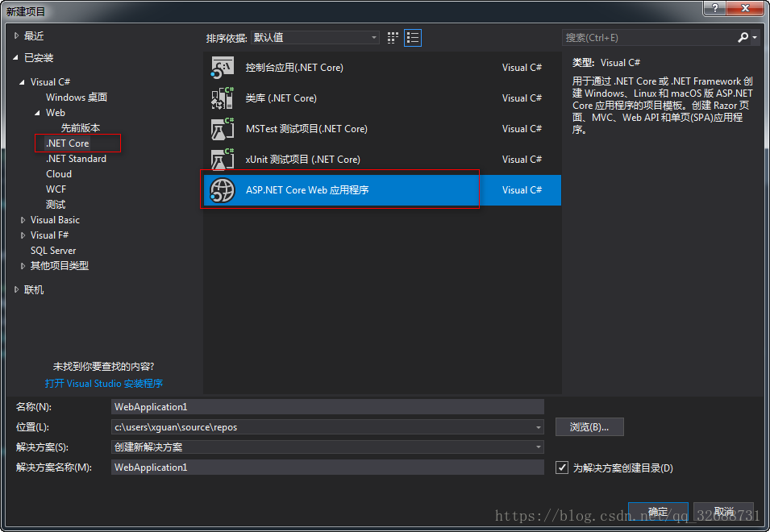This screenshot has height=532, width=770.
Task: Expand the 联机 tree node
Action: click(16, 290)
